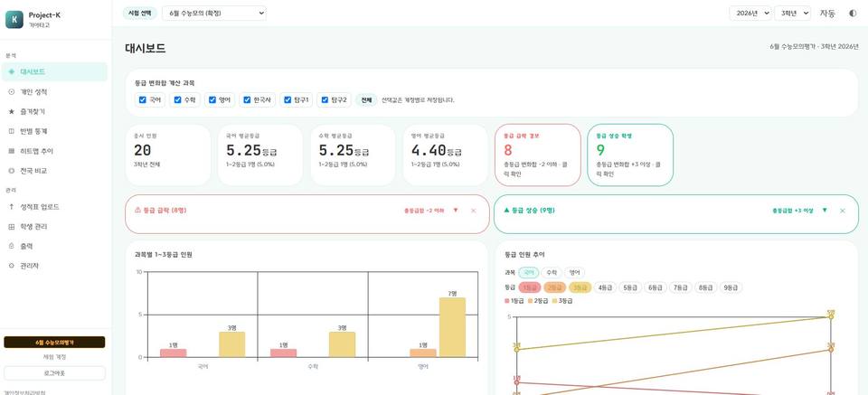Open the 등급 상승 학생 card
868x395 pixels.
630,155
